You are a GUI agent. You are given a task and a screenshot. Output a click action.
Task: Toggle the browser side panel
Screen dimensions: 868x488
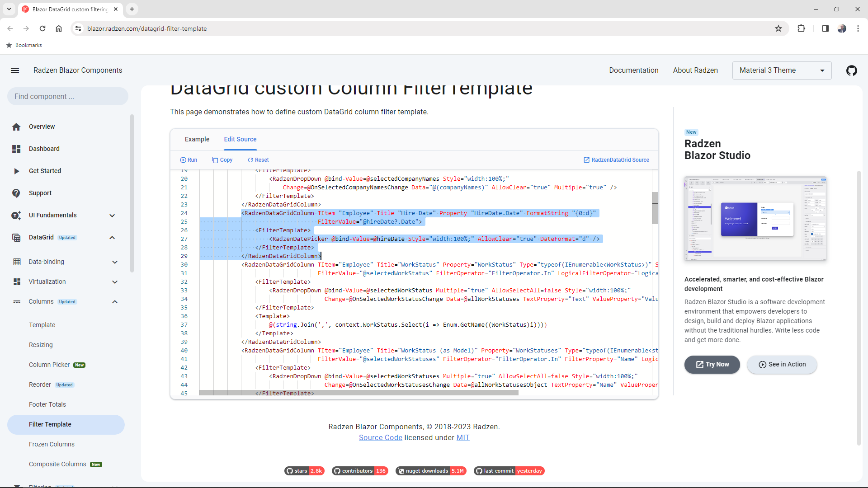pyautogui.click(x=826, y=28)
